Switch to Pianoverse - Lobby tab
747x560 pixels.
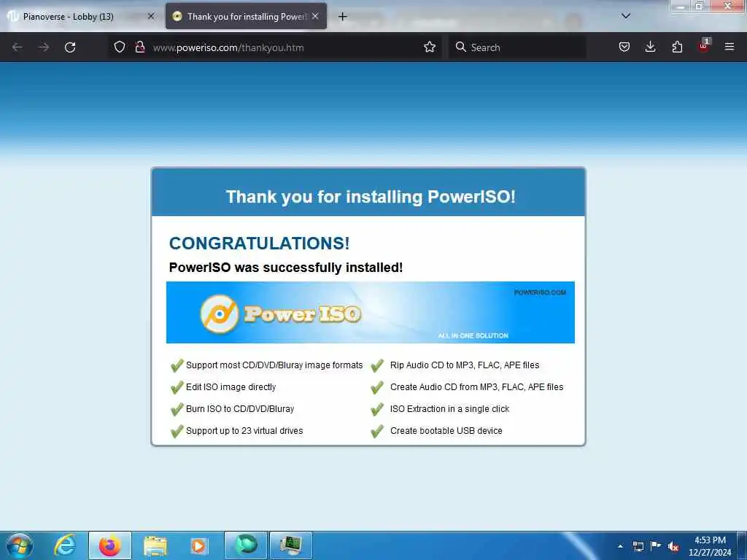[82, 17]
